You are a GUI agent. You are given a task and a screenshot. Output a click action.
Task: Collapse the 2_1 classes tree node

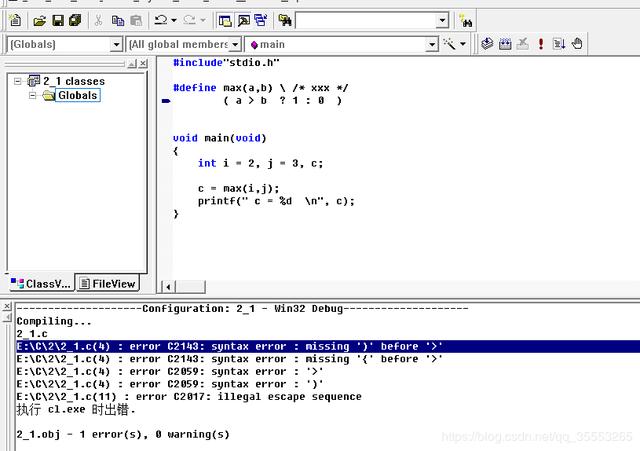click(x=18, y=81)
